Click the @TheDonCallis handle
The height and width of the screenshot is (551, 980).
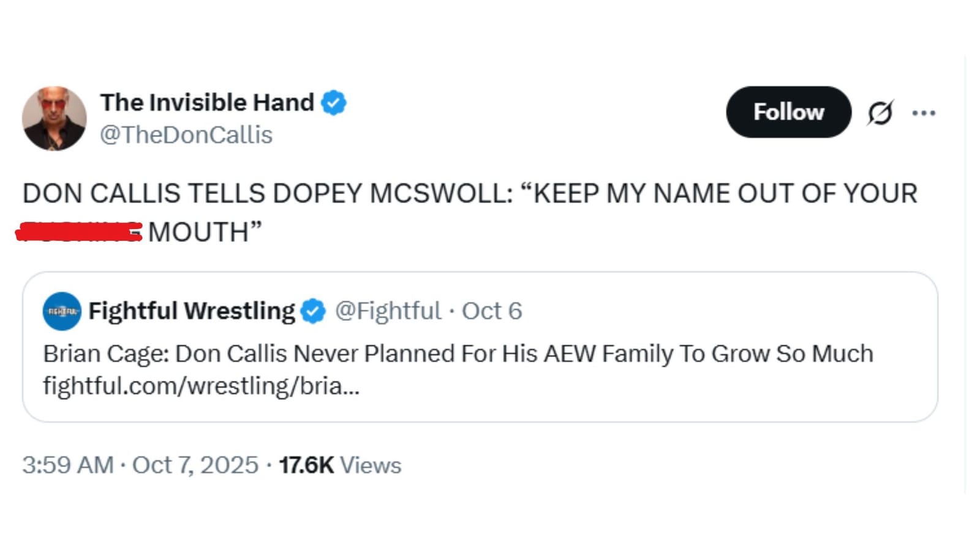(187, 135)
